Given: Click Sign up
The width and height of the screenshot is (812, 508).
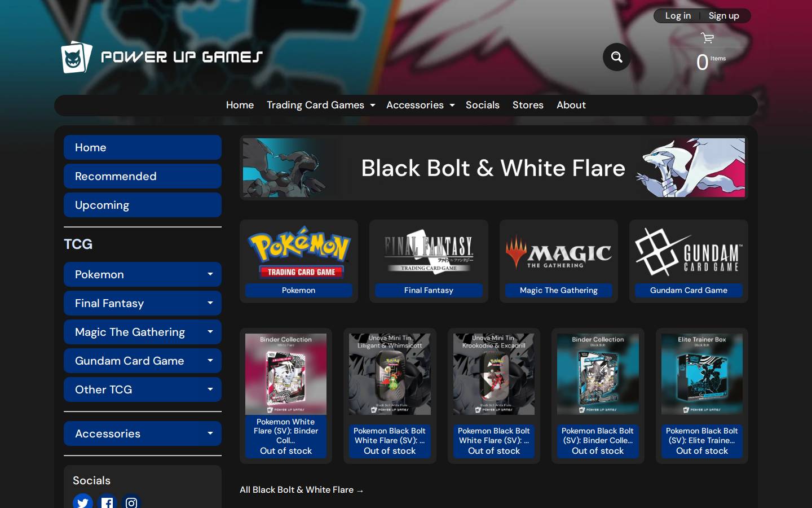Looking at the screenshot, I should pos(723,16).
